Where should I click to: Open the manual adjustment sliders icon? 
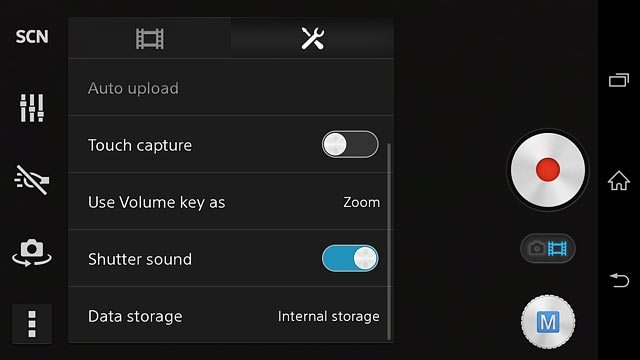click(x=32, y=108)
